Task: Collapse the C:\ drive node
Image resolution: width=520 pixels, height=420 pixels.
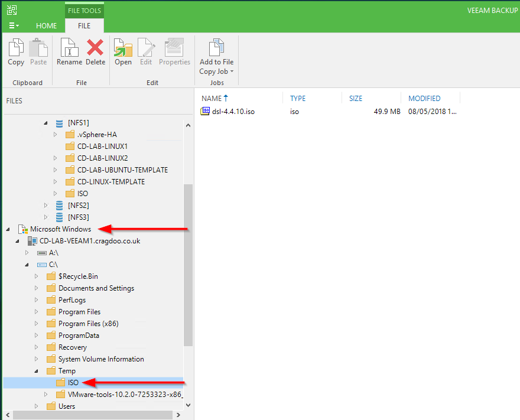Action: 27,265
